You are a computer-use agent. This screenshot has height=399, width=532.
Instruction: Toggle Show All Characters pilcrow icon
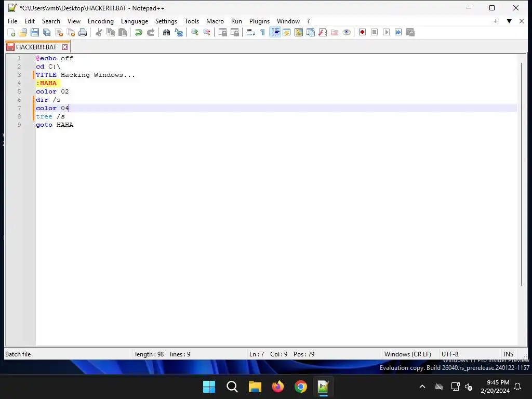(262, 32)
